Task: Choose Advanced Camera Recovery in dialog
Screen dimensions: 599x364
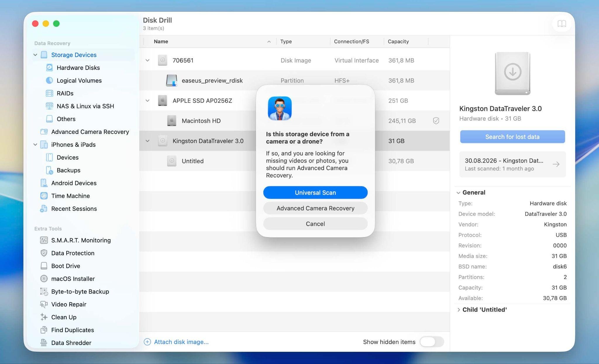Action: [315, 208]
